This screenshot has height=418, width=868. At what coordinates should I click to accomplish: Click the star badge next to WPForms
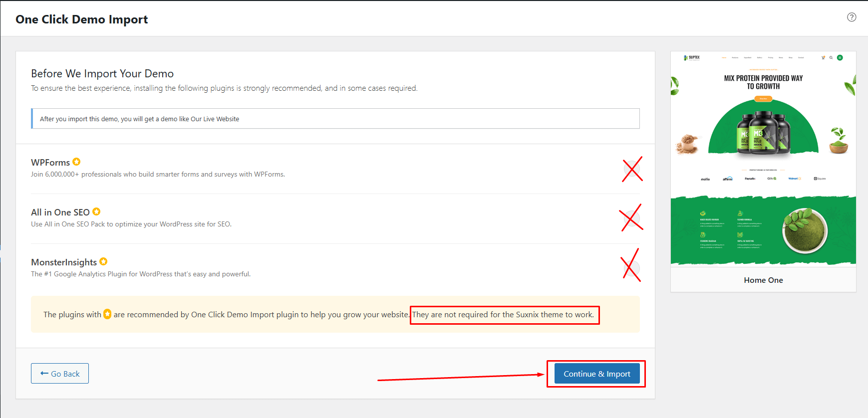[76, 162]
